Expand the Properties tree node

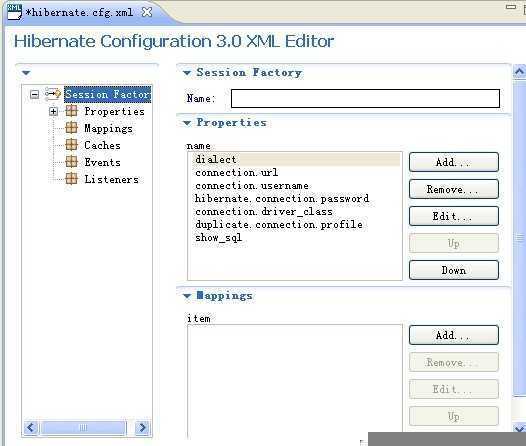click(x=53, y=111)
